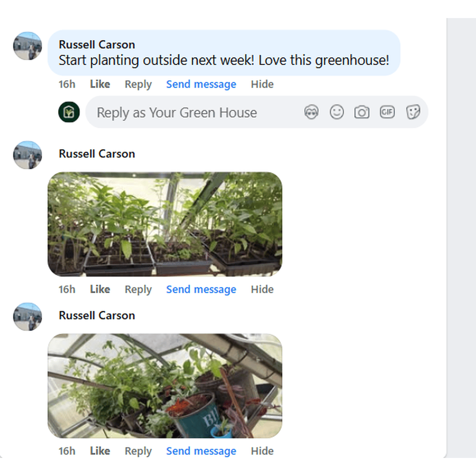The width and height of the screenshot is (476, 476).
Task: Click Russell Carson's avatar on the text comment
Action: 28,46
